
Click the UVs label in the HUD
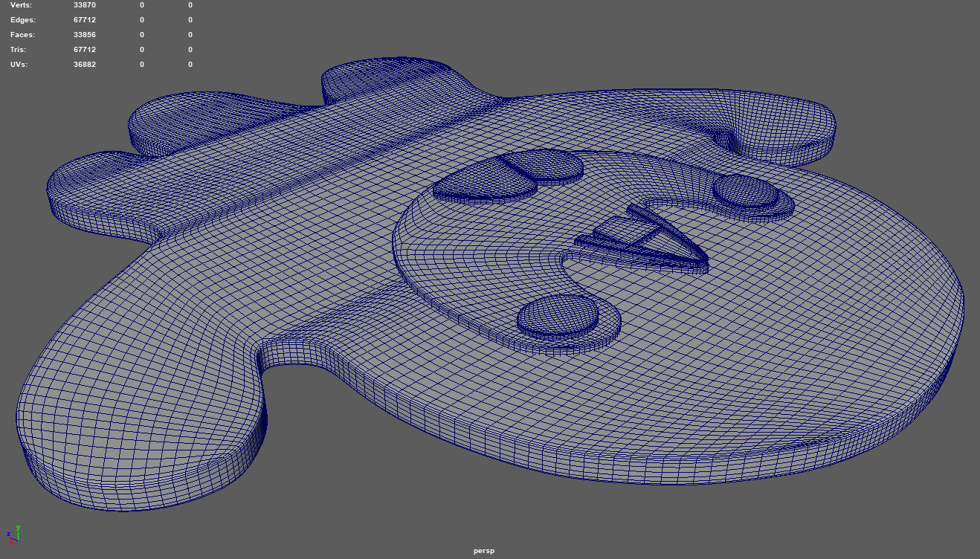pyautogui.click(x=19, y=65)
